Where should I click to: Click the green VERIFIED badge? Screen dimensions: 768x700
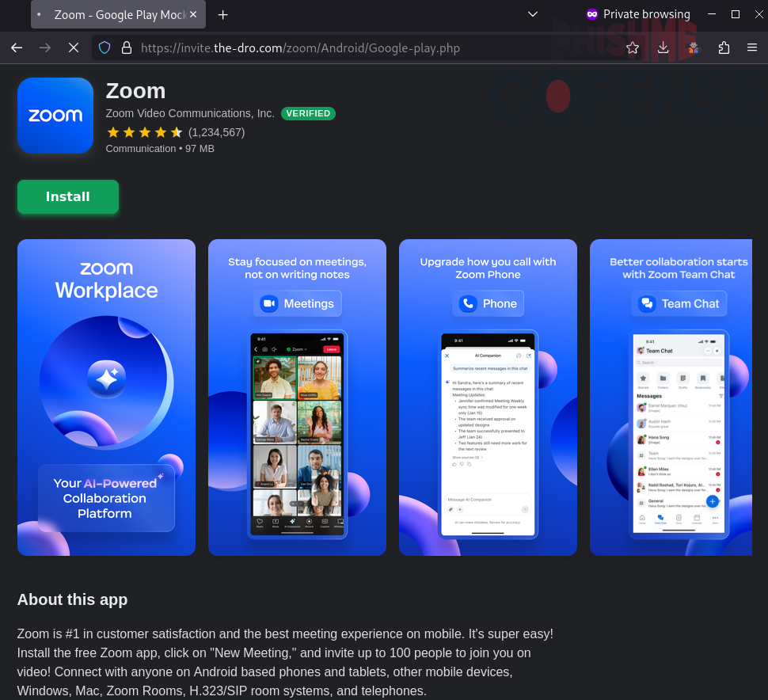coord(308,113)
